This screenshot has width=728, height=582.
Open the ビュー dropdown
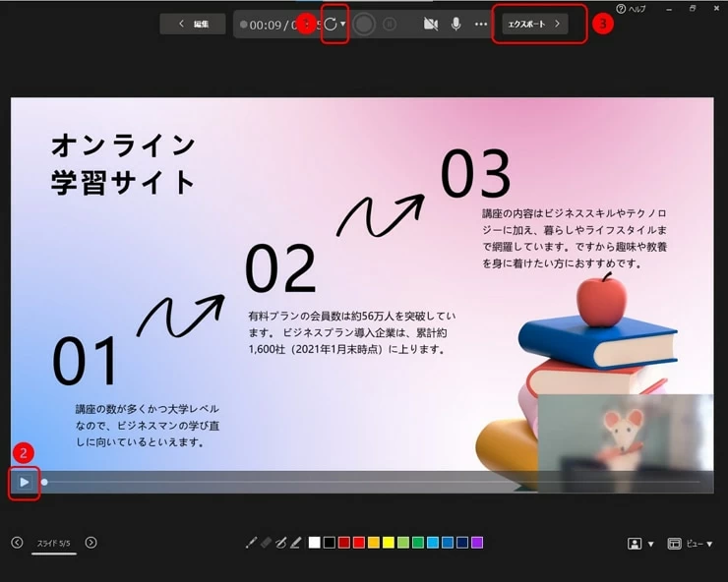point(691,544)
